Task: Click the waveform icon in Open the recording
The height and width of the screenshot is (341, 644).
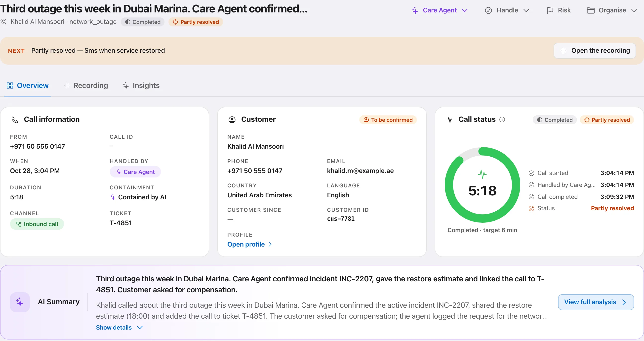Action: pyautogui.click(x=563, y=51)
